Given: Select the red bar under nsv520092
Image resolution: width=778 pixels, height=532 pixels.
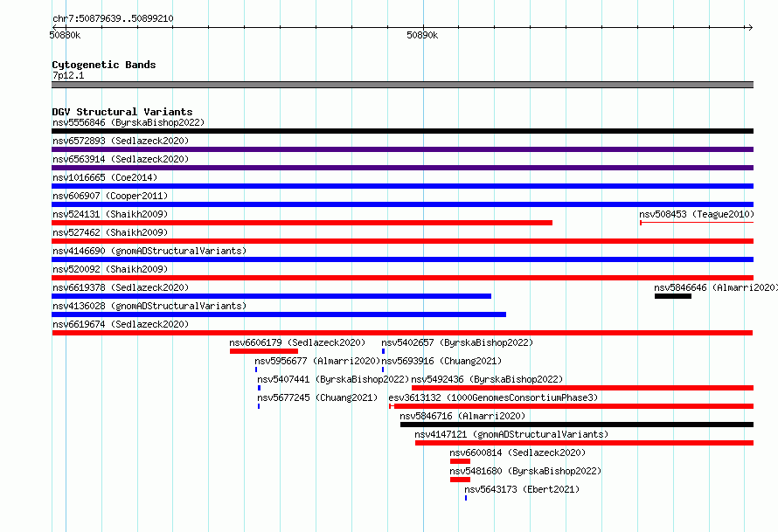Looking at the screenshot, I should coord(402,278).
